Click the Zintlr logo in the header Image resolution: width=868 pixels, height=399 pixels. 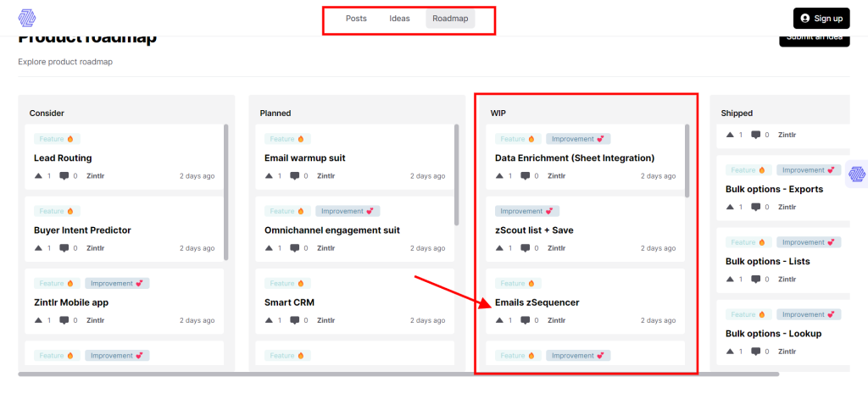coord(27,18)
